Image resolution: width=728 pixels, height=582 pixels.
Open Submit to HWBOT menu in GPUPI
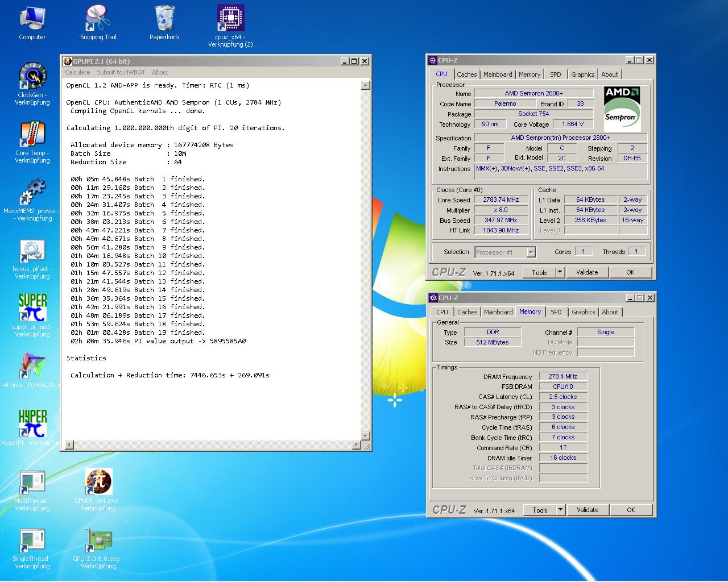[x=121, y=72]
